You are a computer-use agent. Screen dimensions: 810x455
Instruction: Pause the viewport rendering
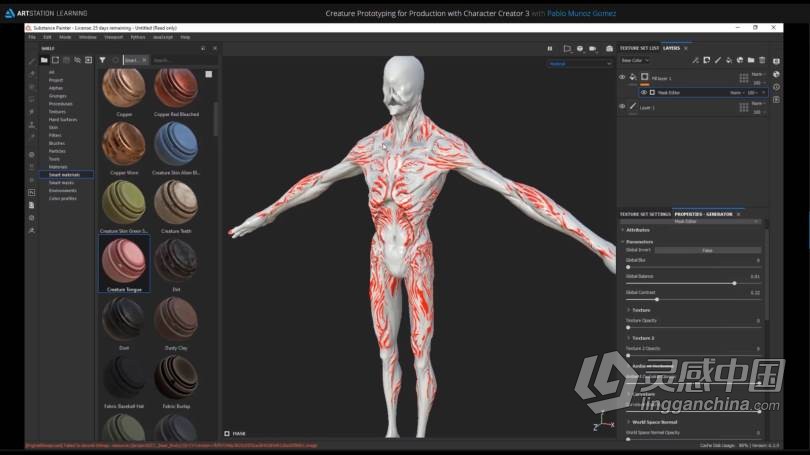pos(550,49)
